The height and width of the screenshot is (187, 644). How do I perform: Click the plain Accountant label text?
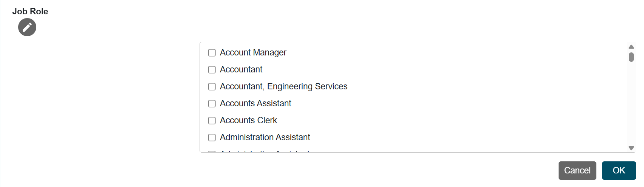[x=241, y=69]
